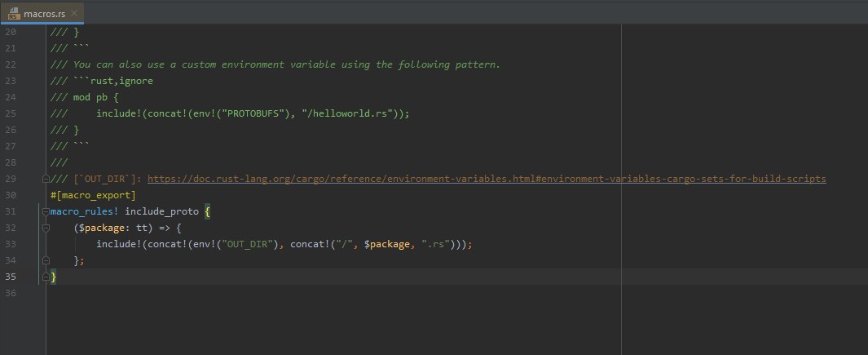
Task: Click line number 25 in the gutter
Action: click(x=11, y=113)
